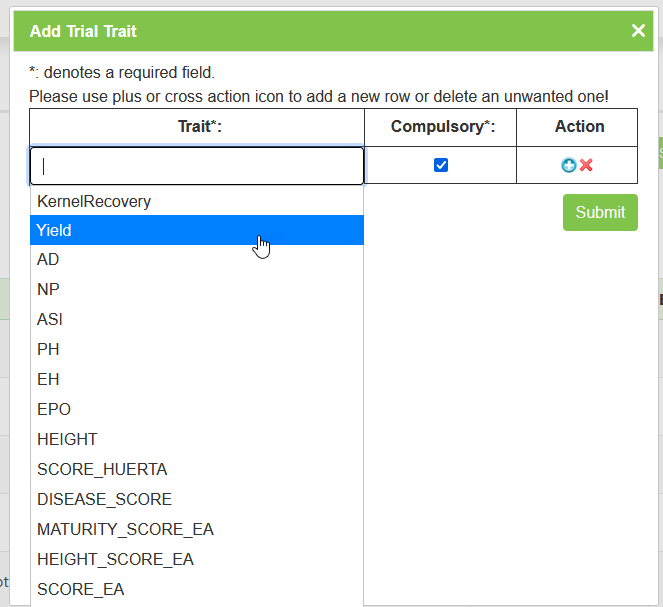Click the red cross delete row icon
This screenshot has height=607, width=663.
coord(586,165)
